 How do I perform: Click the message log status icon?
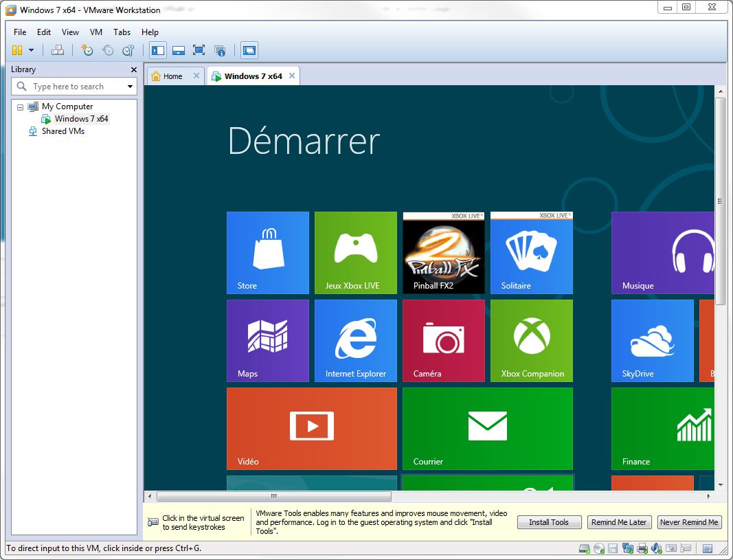point(708,548)
